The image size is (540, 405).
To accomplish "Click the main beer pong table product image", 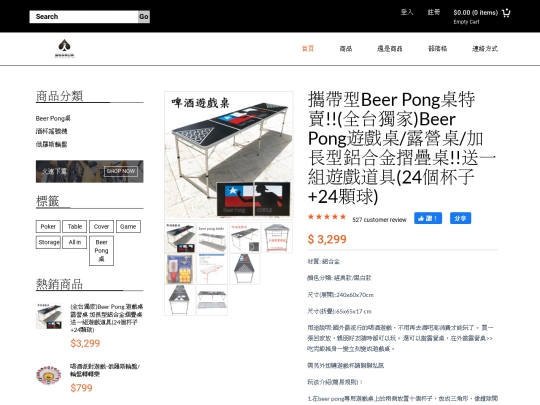I will coord(229,155).
